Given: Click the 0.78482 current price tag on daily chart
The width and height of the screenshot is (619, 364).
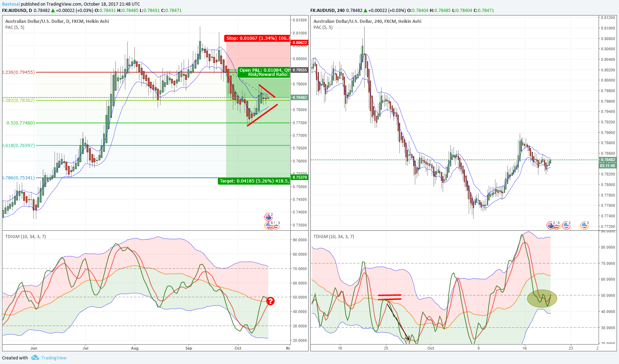Looking at the screenshot, I should (x=299, y=97).
